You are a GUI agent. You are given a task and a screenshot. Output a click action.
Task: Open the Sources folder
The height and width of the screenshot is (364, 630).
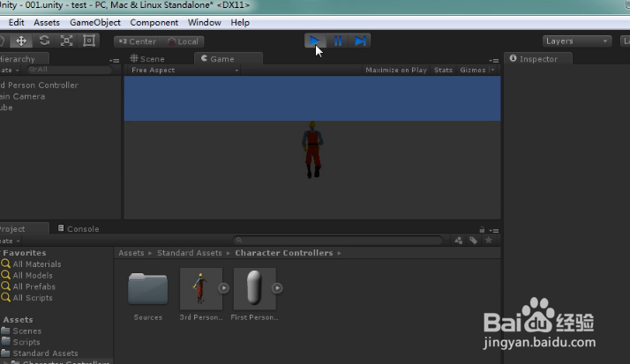click(148, 289)
